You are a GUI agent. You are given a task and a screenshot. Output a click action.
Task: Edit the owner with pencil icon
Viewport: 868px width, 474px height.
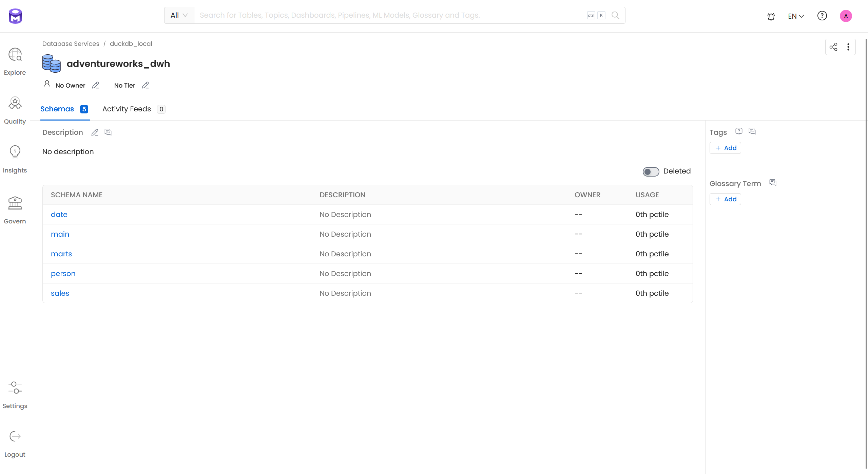tap(96, 85)
